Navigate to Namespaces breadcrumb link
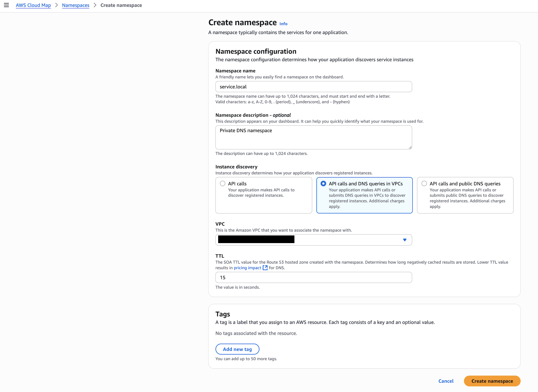This screenshot has height=392, width=538. point(76,5)
